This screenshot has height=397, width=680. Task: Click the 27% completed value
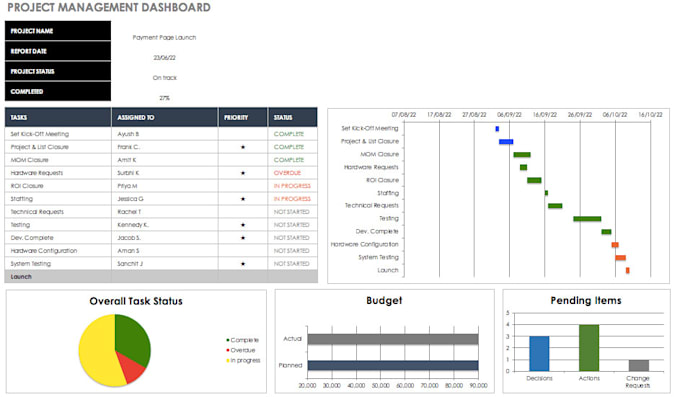(x=164, y=98)
